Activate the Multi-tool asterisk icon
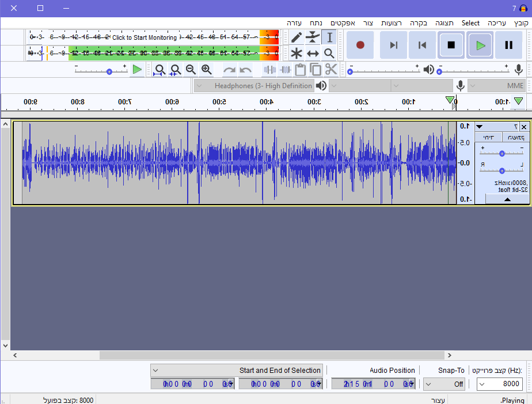The height and width of the screenshot is (404, 532). [297, 54]
